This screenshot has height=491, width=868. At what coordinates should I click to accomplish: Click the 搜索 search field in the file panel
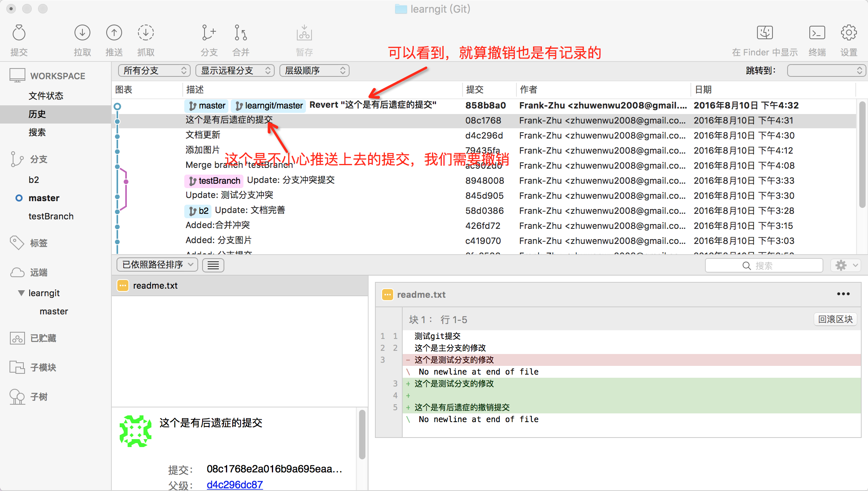pos(764,266)
